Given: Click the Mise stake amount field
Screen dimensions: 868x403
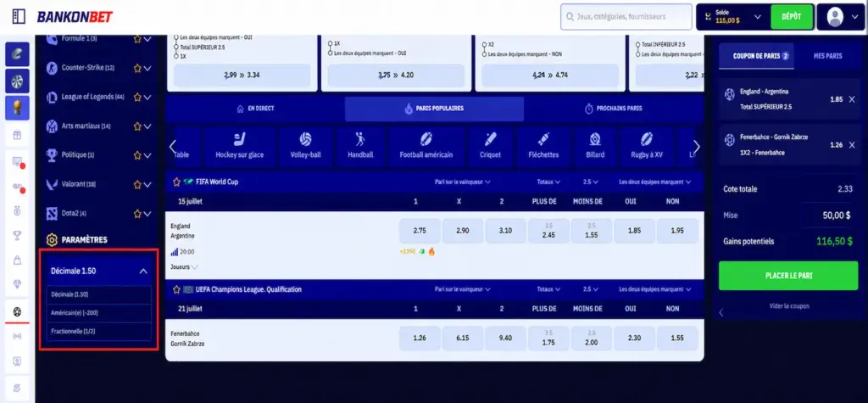Looking at the screenshot, I should point(830,215).
